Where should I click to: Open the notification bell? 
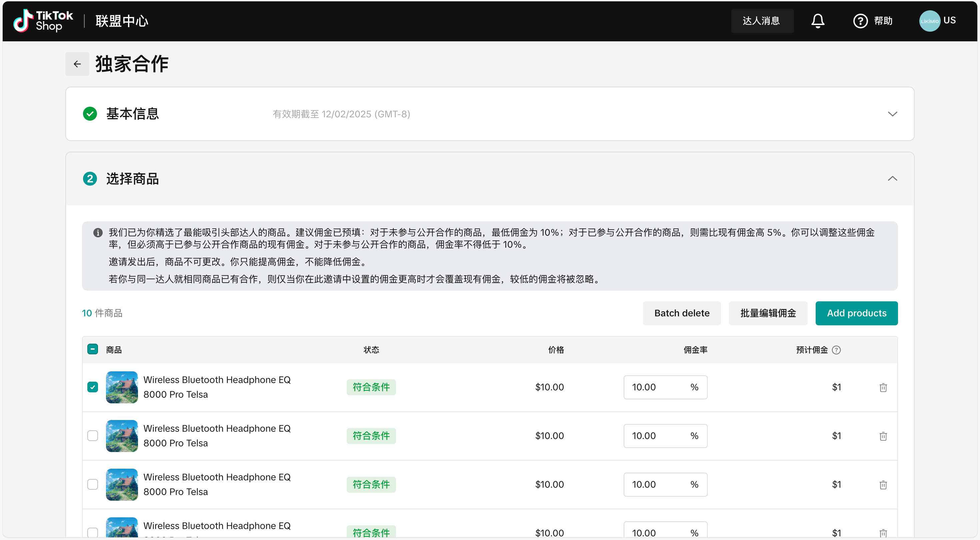pyautogui.click(x=818, y=21)
